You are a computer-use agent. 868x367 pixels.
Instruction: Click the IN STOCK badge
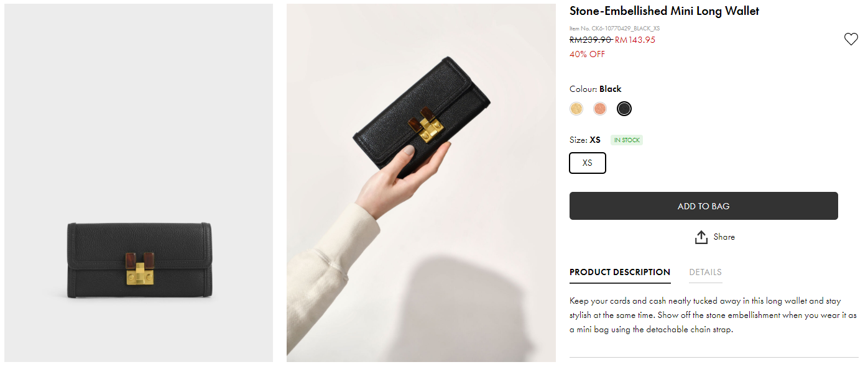(627, 140)
